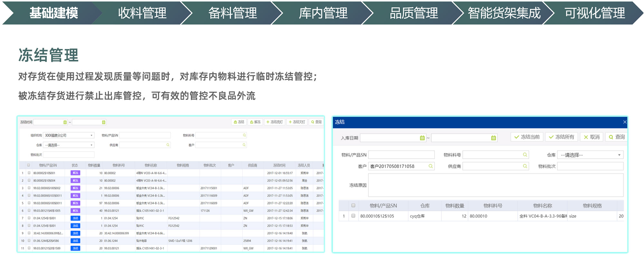Open the 入库日期 end date calendar icon
Viewport: 644px width, 276px height.
click(493, 138)
